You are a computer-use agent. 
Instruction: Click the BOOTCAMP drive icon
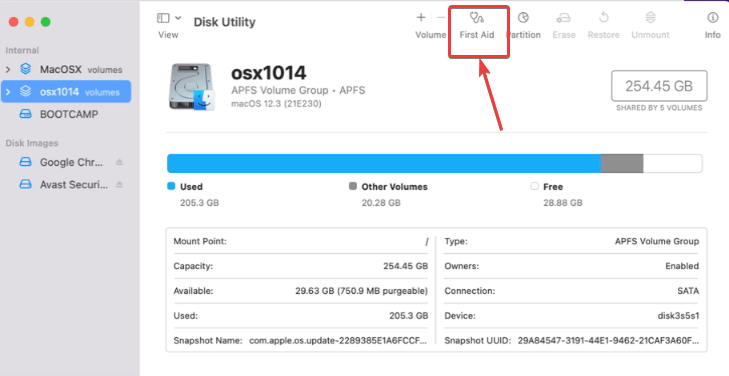click(26, 114)
